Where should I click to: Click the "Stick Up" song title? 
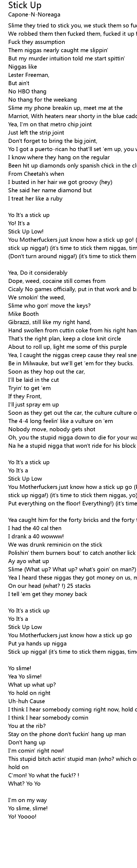[25, 5]
